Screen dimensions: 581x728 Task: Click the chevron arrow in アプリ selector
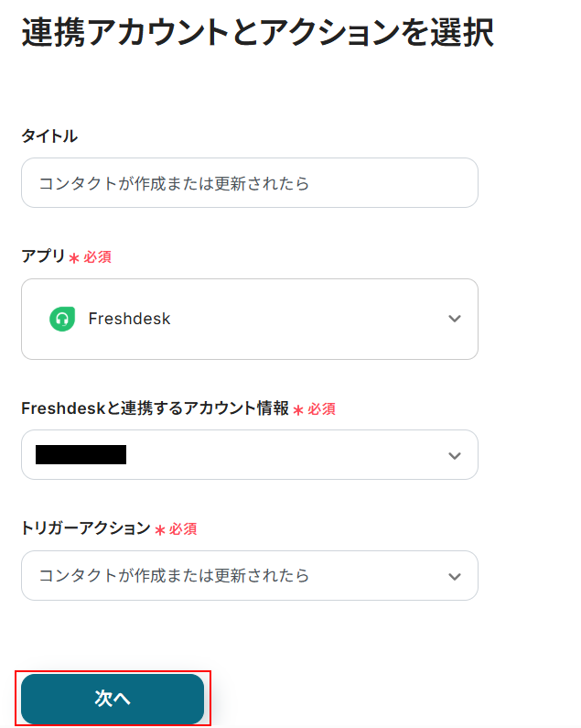[x=455, y=319]
